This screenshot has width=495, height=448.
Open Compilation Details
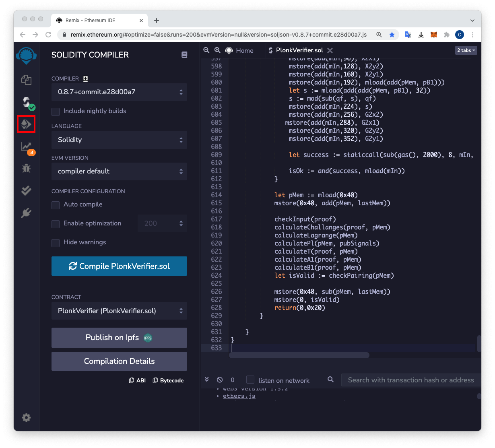pos(119,361)
